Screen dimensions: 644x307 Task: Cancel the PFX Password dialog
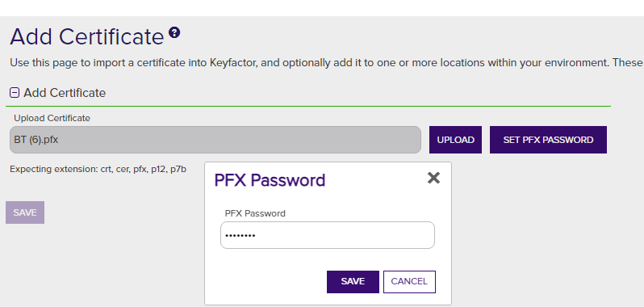coord(409,281)
